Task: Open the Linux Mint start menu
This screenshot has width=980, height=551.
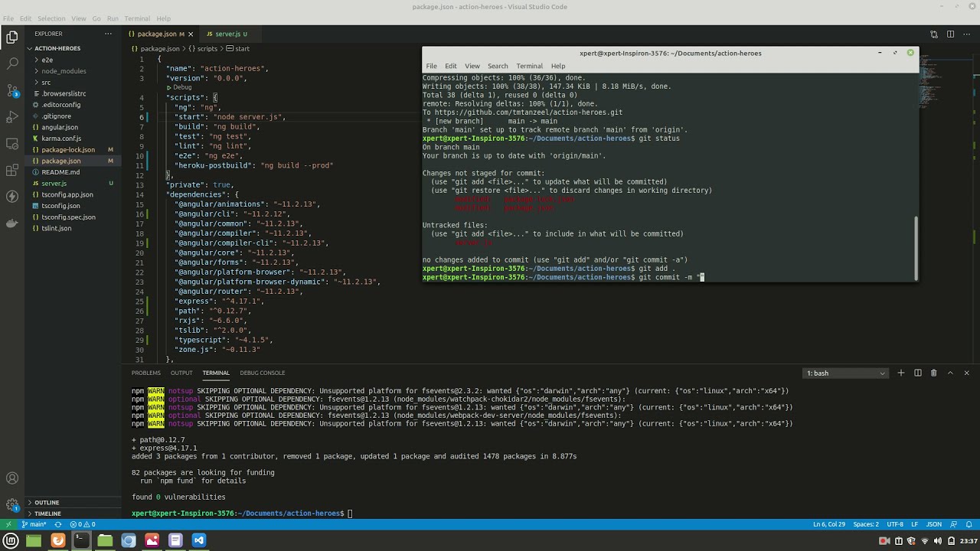Action: (11, 540)
